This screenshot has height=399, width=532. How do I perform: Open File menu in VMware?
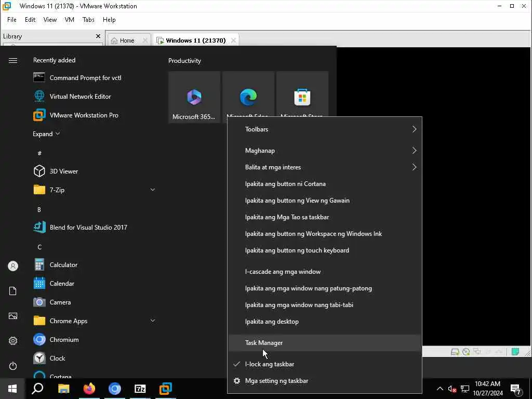(x=12, y=20)
